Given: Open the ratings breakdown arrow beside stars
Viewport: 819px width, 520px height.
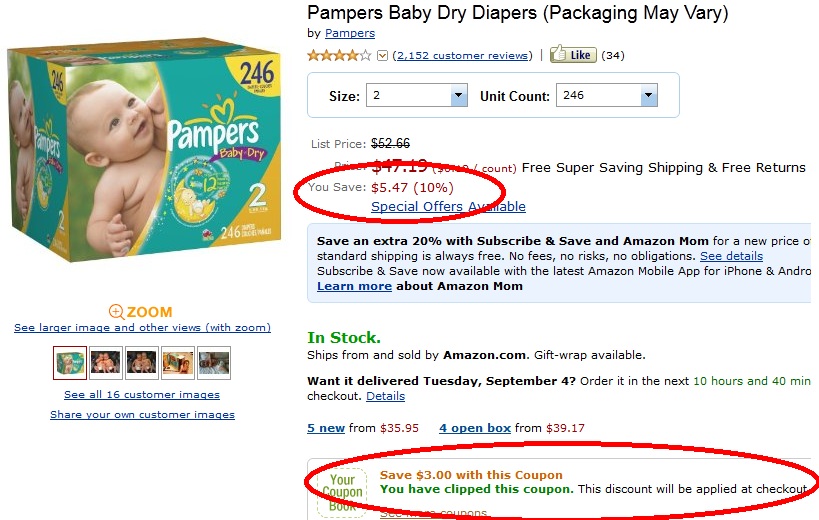Looking at the screenshot, I should tap(382, 56).
